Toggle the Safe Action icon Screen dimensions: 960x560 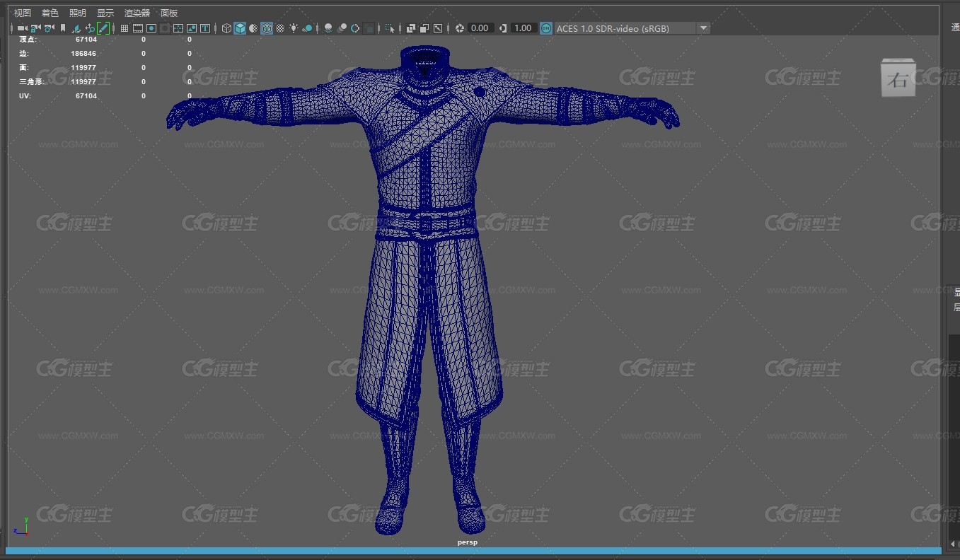pos(191,28)
